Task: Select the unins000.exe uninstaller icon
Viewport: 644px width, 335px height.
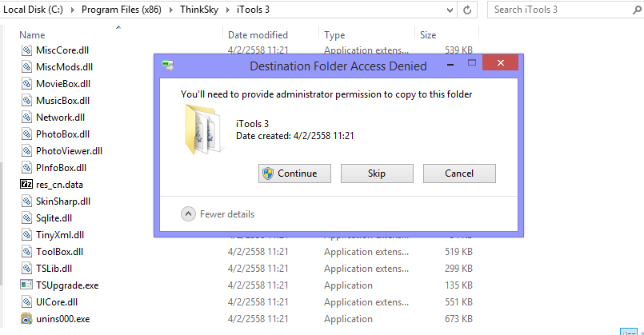Action: pyautogui.click(x=26, y=318)
